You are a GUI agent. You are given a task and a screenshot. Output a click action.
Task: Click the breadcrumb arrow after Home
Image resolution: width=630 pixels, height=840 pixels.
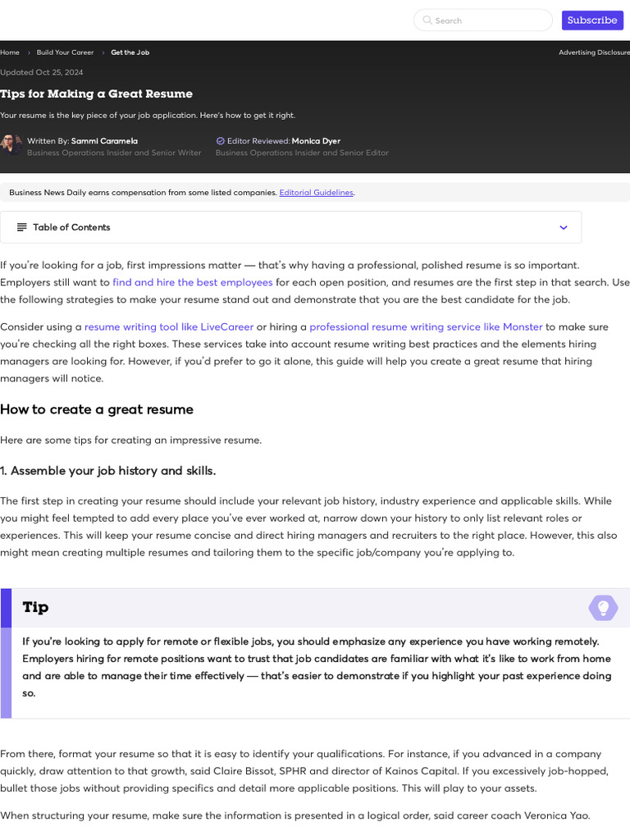pyautogui.click(x=29, y=52)
